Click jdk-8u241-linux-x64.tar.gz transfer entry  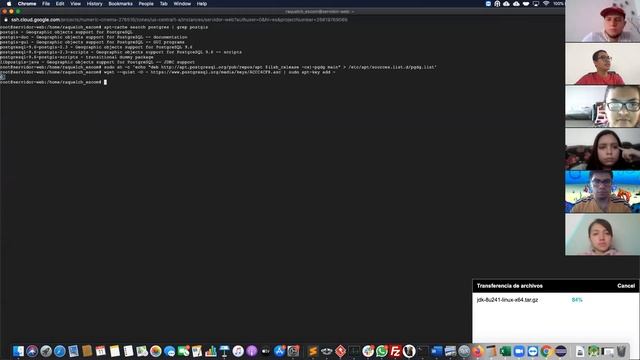(507, 300)
